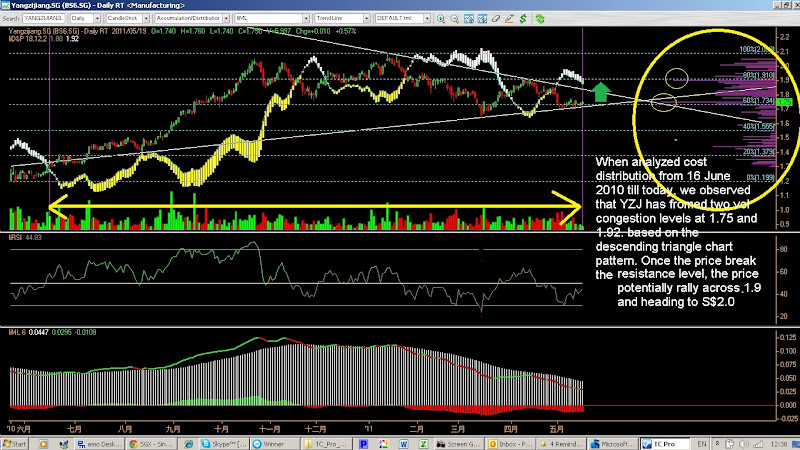Click the Windows Start button
Screen dimensions: 800x450
14,444
